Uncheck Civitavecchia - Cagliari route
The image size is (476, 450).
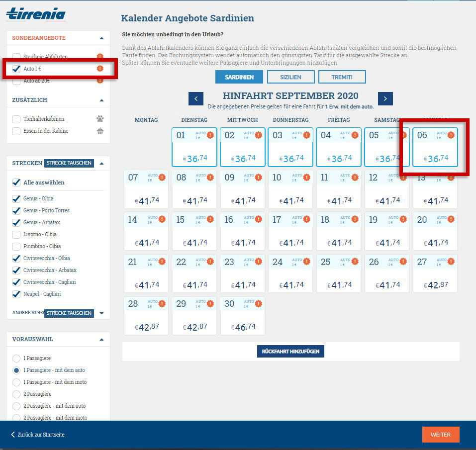[x=16, y=282]
